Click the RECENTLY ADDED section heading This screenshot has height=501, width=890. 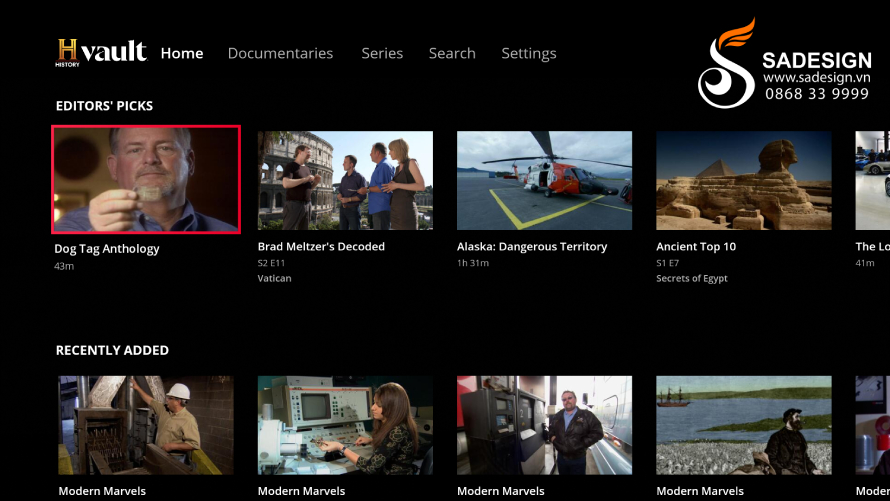click(112, 351)
